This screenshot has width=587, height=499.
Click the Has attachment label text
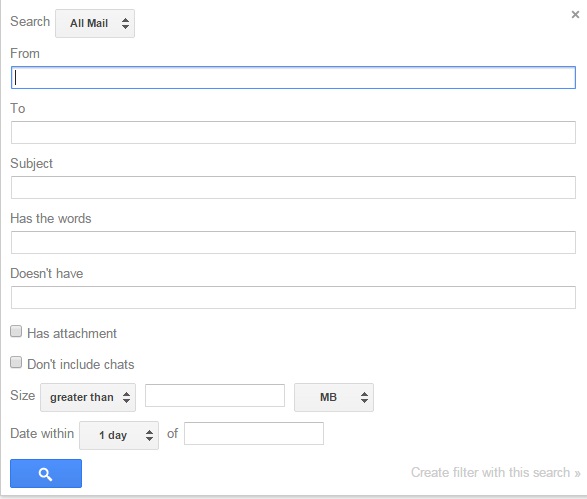click(x=72, y=333)
